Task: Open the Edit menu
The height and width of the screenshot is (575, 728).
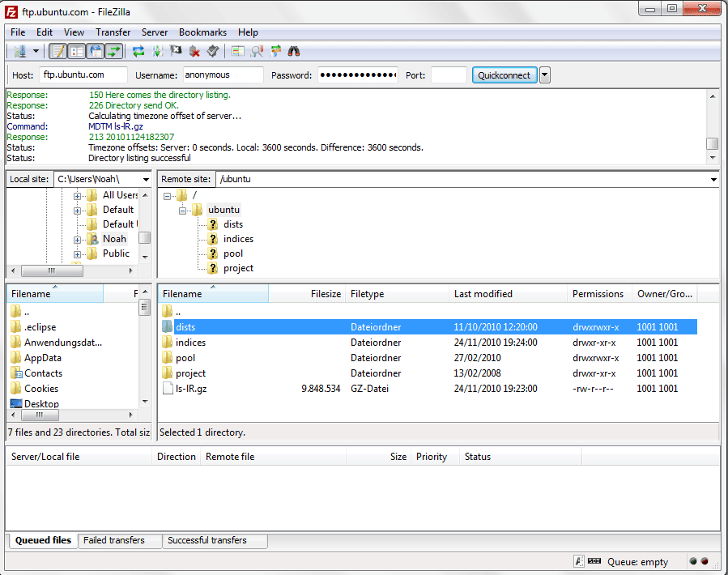Action: coord(44,32)
